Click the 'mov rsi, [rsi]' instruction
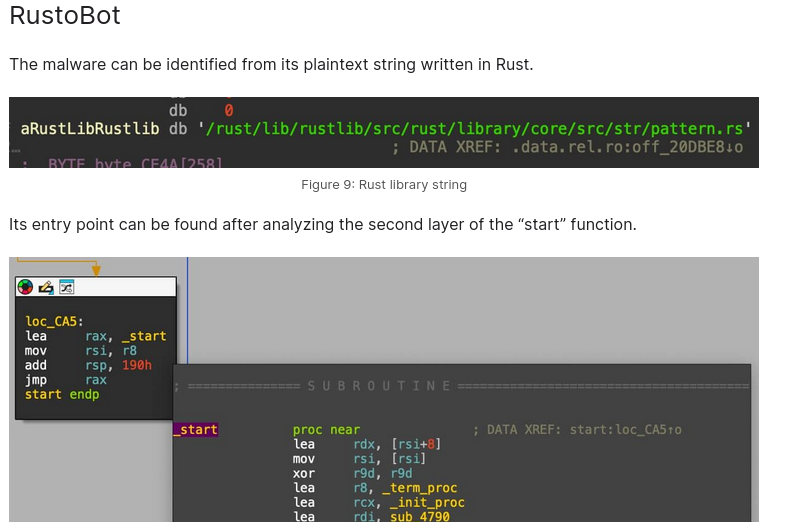Viewport: 794px width, 522px height. [360, 459]
